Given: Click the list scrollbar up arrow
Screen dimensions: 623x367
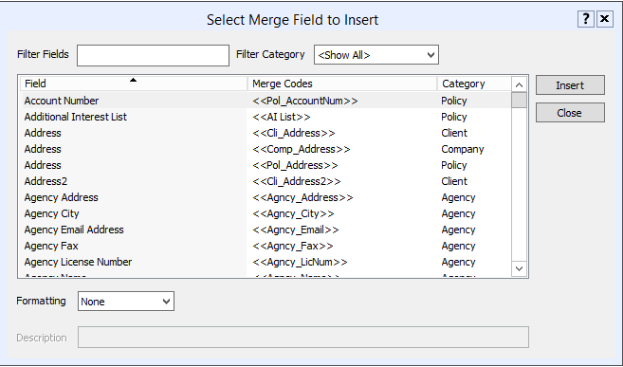Looking at the screenshot, I should [519, 85].
